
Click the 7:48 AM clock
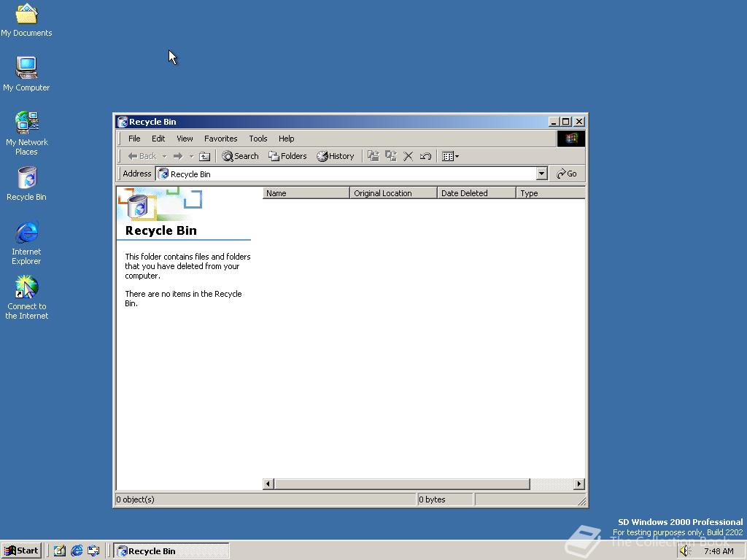pos(719,551)
